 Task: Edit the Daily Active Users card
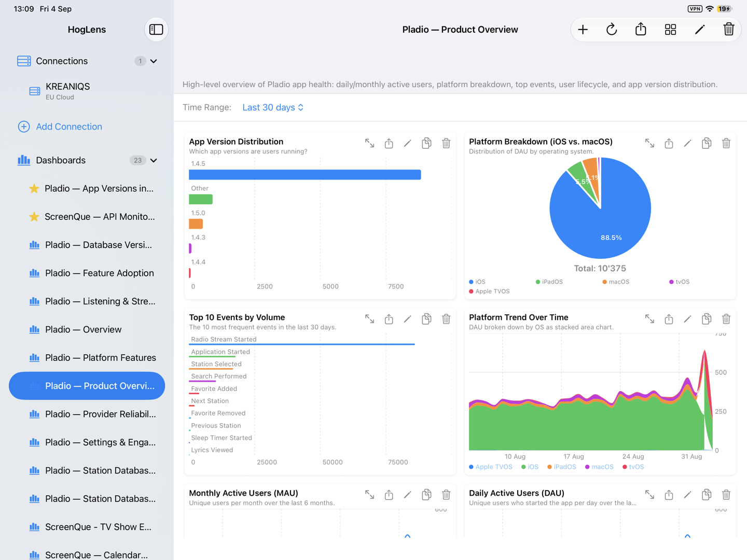coord(687,495)
